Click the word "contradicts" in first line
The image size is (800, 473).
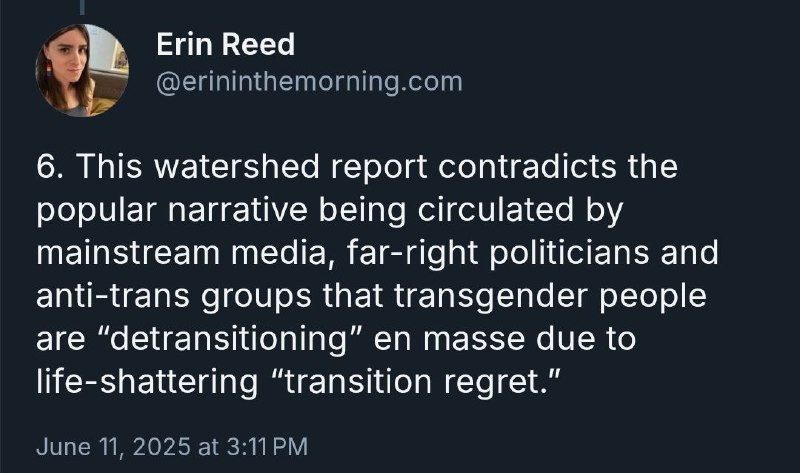527,167
